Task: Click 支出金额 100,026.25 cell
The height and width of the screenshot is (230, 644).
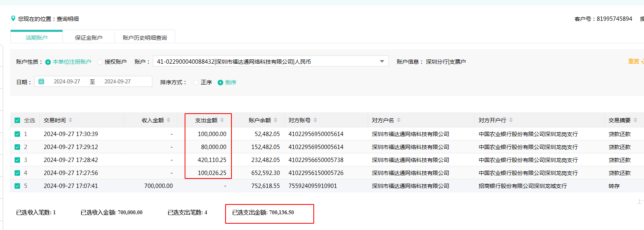Action: (212, 173)
